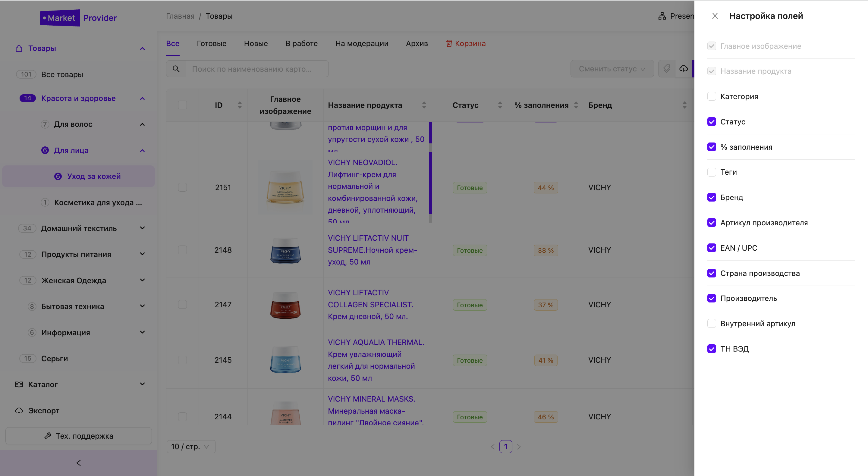868x476 pixels.
Task: Toggle the EAN / UPC checkbox
Action: click(712, 248)
